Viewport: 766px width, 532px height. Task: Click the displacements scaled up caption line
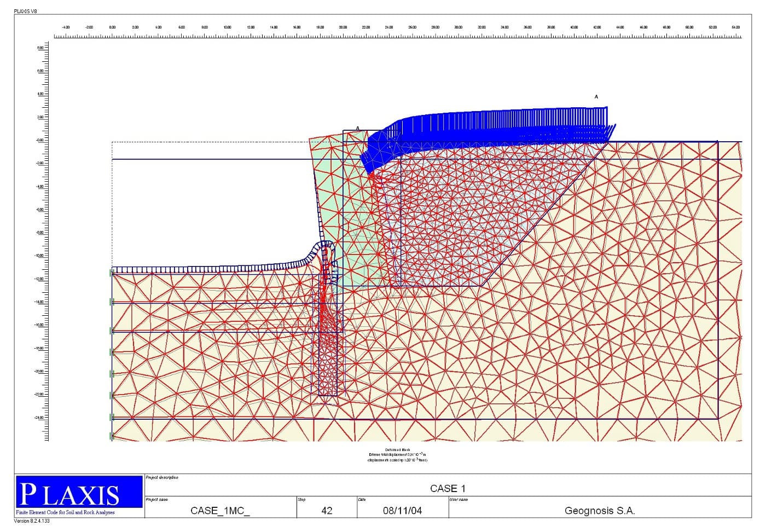398,460
